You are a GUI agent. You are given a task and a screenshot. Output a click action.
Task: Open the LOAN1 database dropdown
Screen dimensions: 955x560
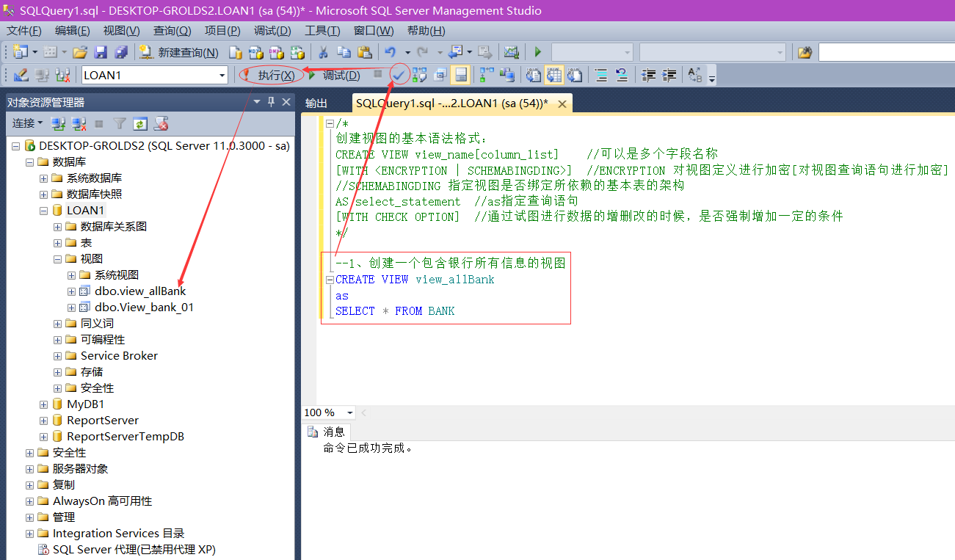pos(222,74)
